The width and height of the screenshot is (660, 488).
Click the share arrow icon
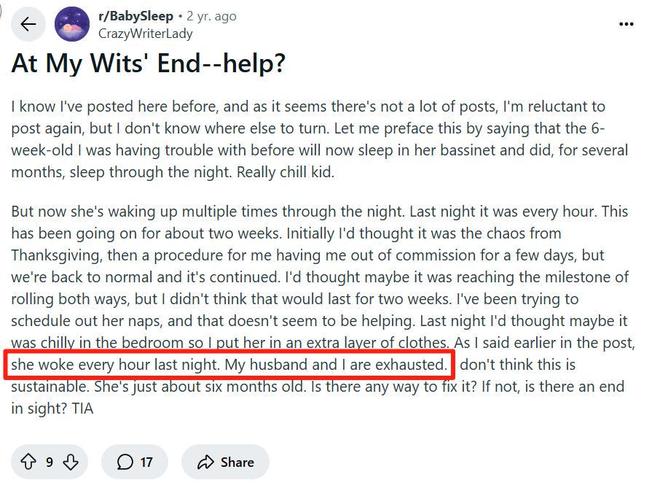206,461
